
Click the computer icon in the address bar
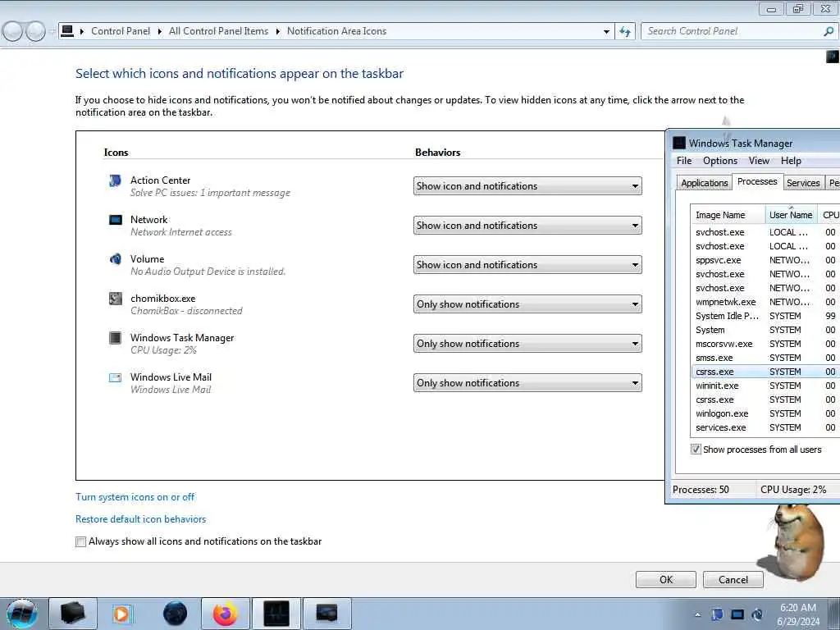coord(67,31)
